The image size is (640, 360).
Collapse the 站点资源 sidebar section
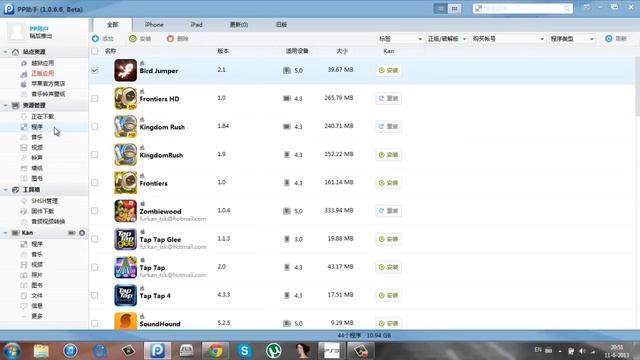pyautogui.click(x=5, y=52)
